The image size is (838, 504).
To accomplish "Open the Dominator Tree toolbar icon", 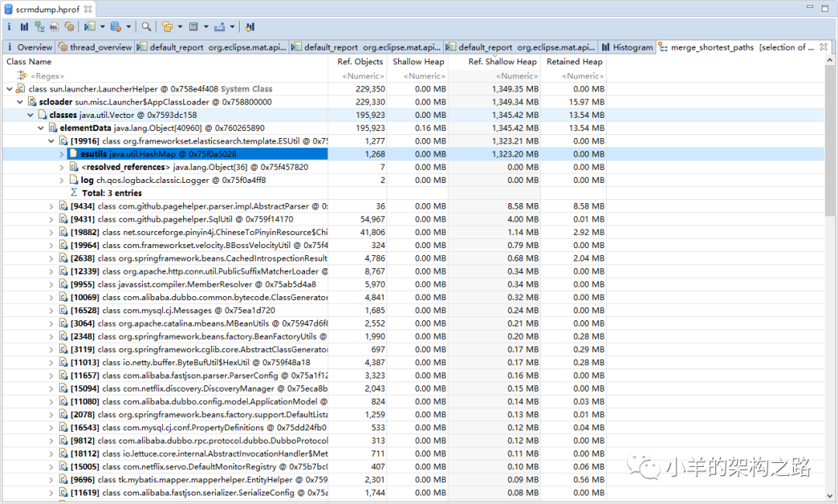I will point(39,26).
